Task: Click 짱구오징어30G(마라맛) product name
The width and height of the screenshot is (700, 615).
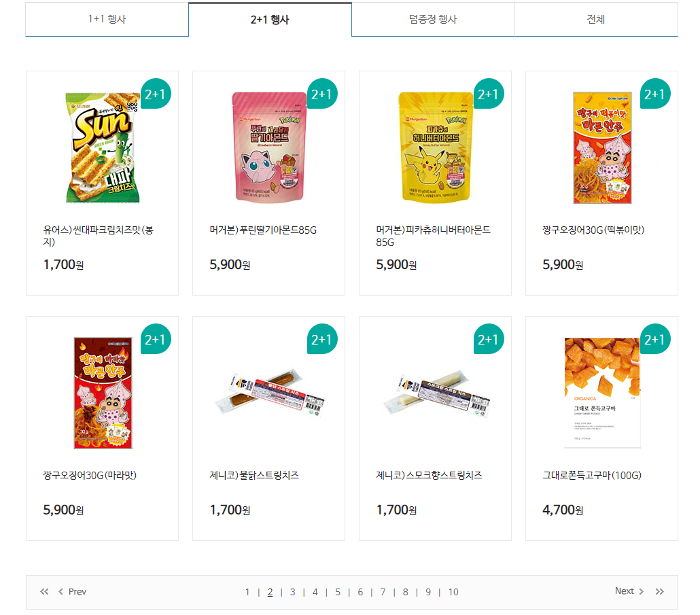Action: tap(90, 475)
